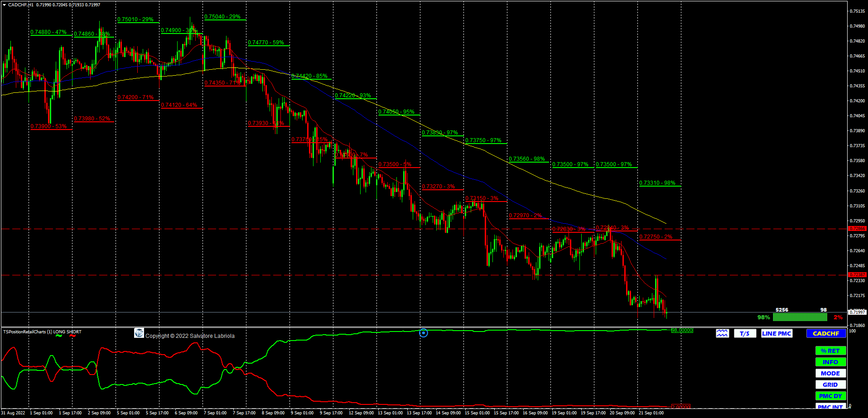
Task: Click the 15 Sep 01:00 time label
Action: coord(477,413)
